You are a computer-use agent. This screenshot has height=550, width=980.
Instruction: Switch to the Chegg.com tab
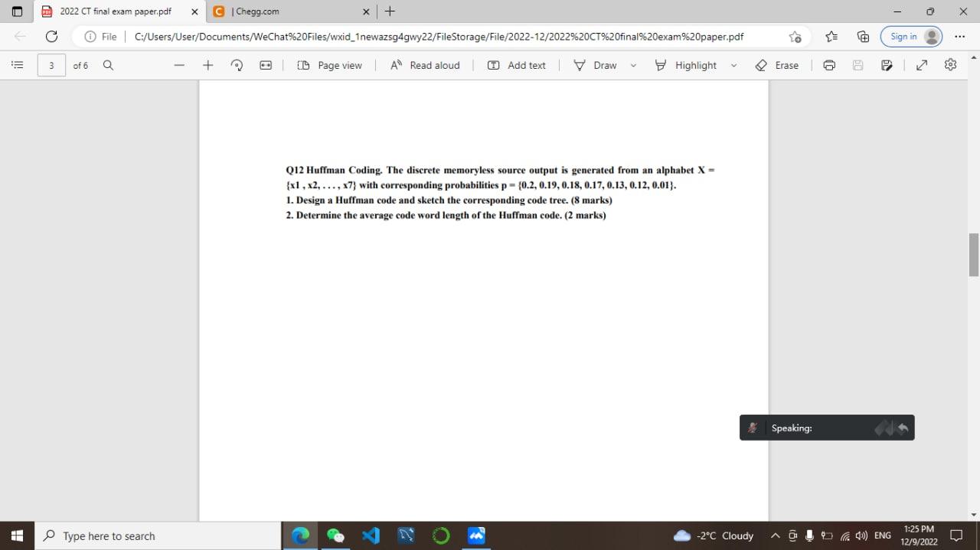tap(283, 11)
